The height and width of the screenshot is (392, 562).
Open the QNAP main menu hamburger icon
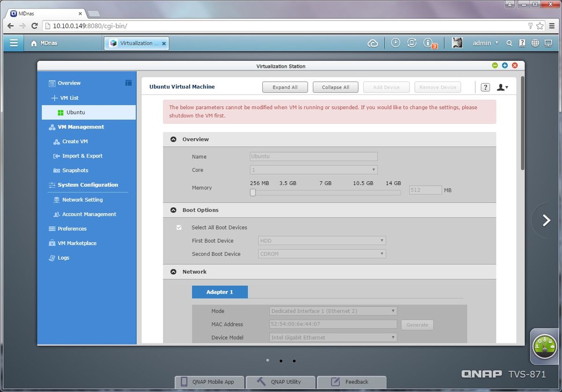(14, 43)
